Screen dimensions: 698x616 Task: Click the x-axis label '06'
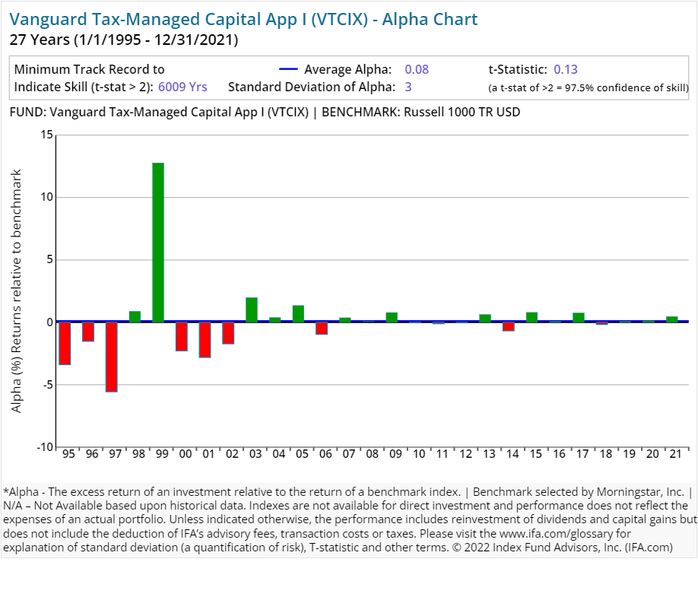tap(326, 454)
